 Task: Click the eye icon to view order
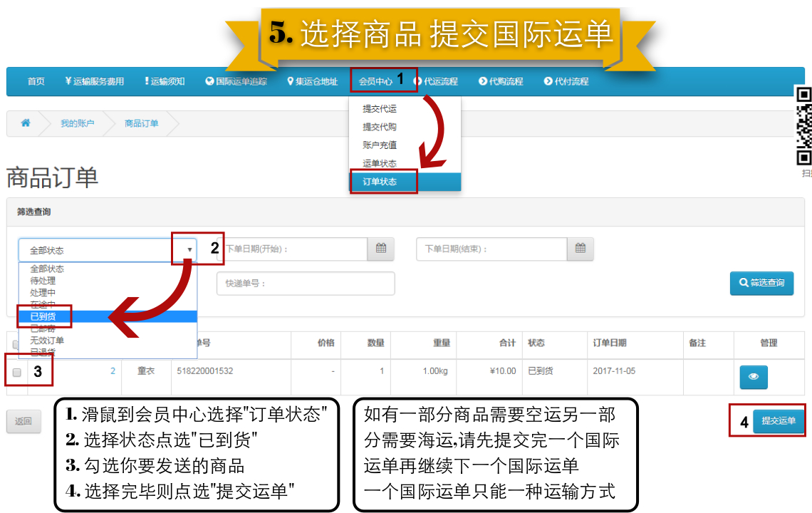tap(754, 377)
